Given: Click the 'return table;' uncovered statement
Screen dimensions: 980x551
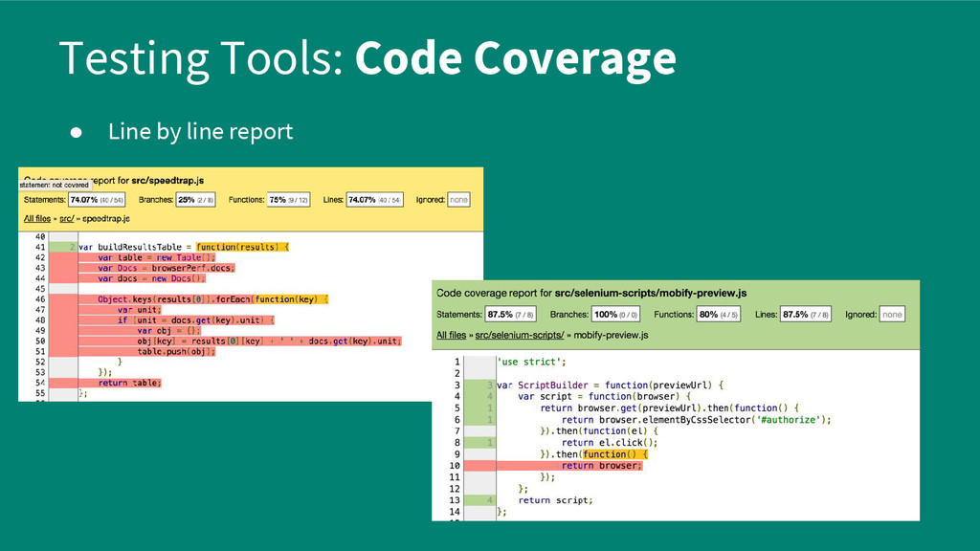Looking at the screenshot, I should coord(129,383).
